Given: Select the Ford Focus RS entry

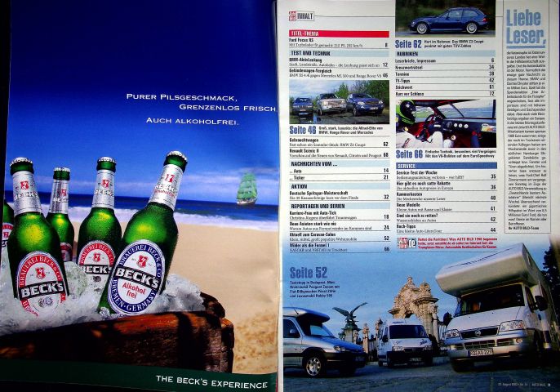Looking at the screenshot, I should (x=338, y=42).
